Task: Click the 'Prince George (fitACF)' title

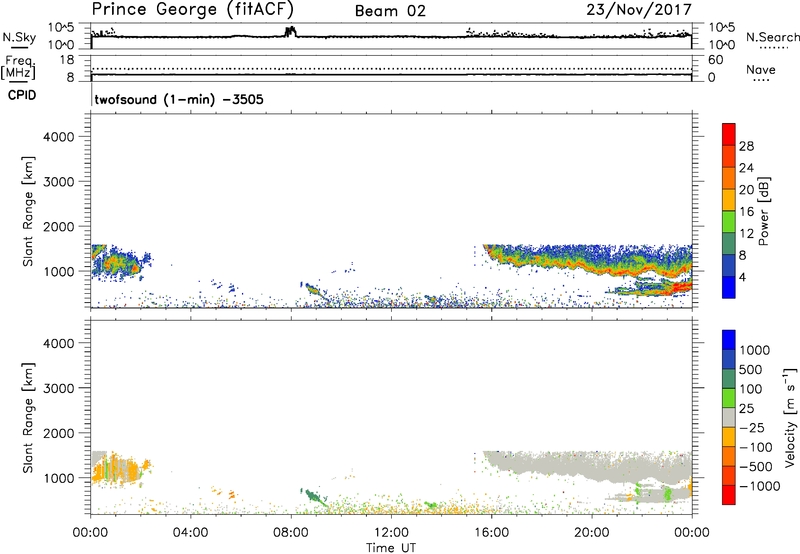Action: point(192,9)
